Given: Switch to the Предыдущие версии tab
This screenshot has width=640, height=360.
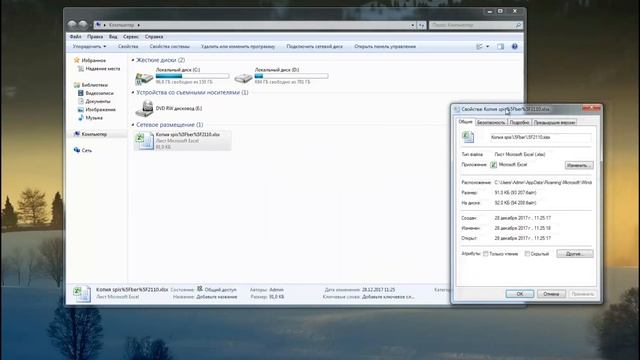Looking at the screenshot, I should (554, 122).
